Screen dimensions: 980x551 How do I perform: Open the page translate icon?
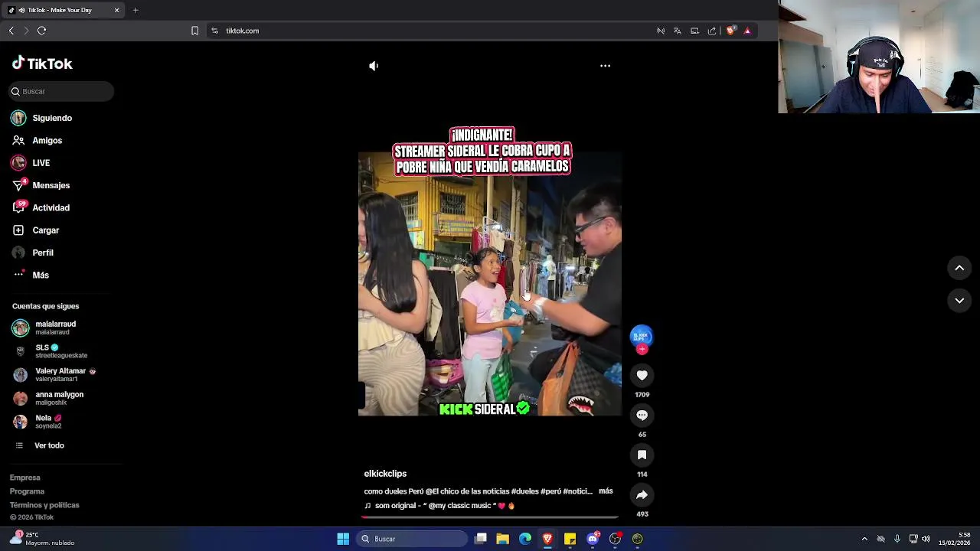(678, 31)
